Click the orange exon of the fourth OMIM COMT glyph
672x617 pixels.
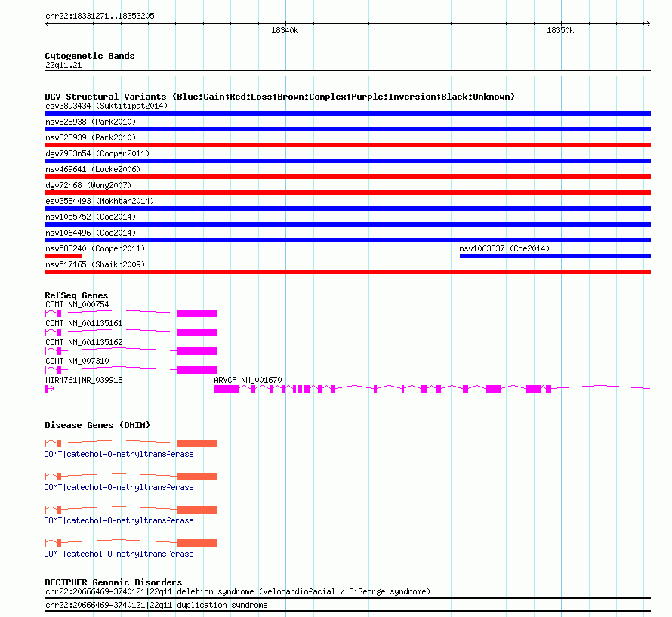point(198,543)
